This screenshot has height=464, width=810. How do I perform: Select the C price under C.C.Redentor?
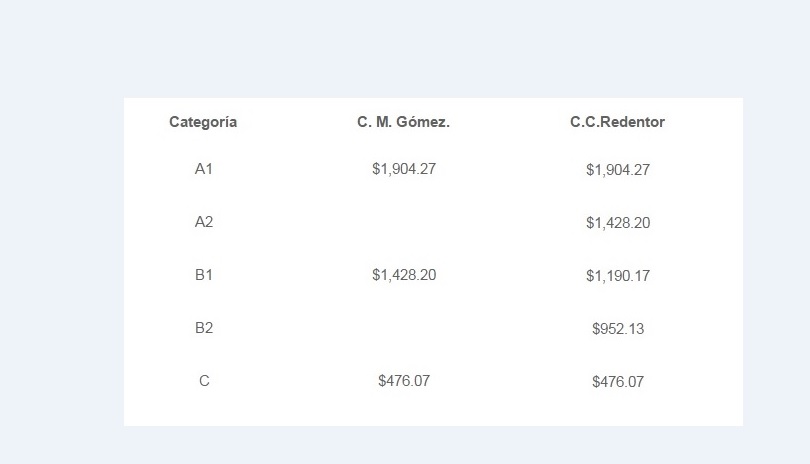point(618,382)
